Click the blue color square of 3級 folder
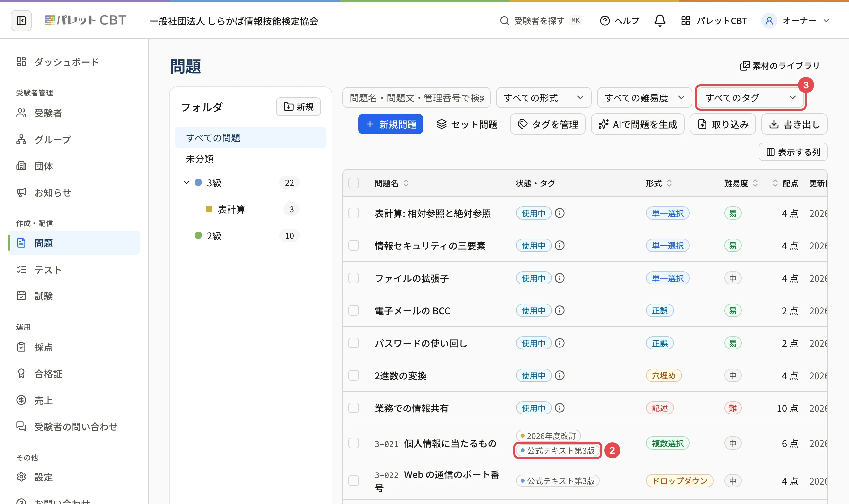Viewport: 849px width, 504px height. pyautogui.click(x=198, y=182)
